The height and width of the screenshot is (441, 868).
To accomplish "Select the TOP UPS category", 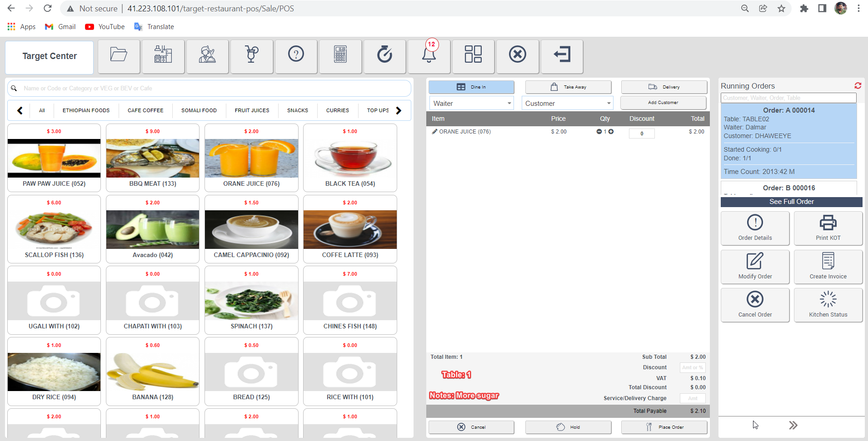I will pyautogui.click(x=378, y=110).
